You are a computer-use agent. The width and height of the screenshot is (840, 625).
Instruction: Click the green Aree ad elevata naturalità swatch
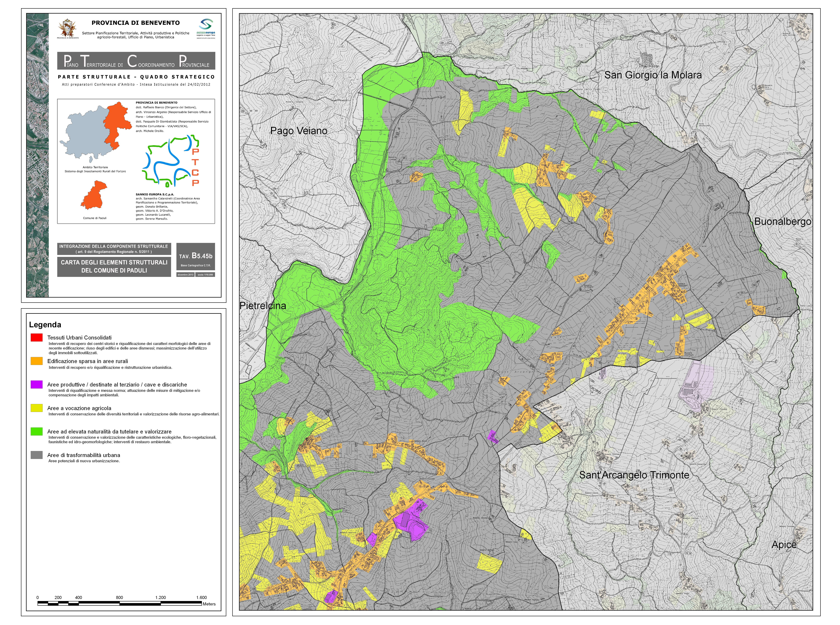[37, 431]
